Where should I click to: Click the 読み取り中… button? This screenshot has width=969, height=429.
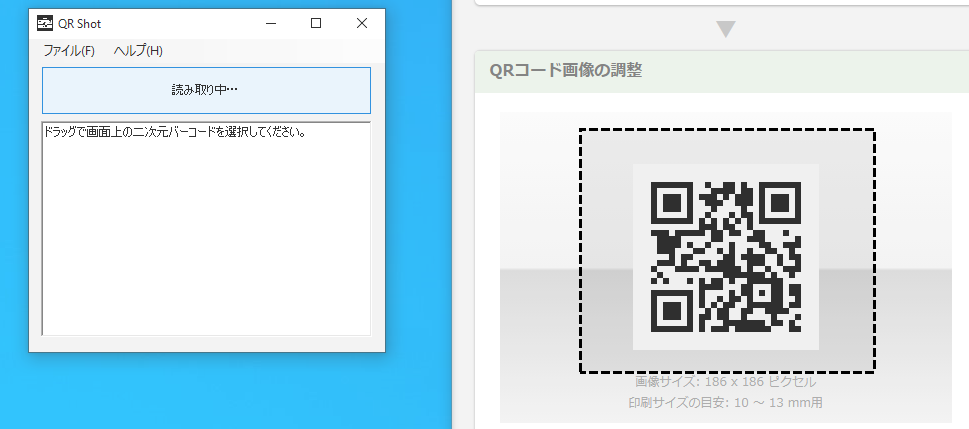[206, 90]
